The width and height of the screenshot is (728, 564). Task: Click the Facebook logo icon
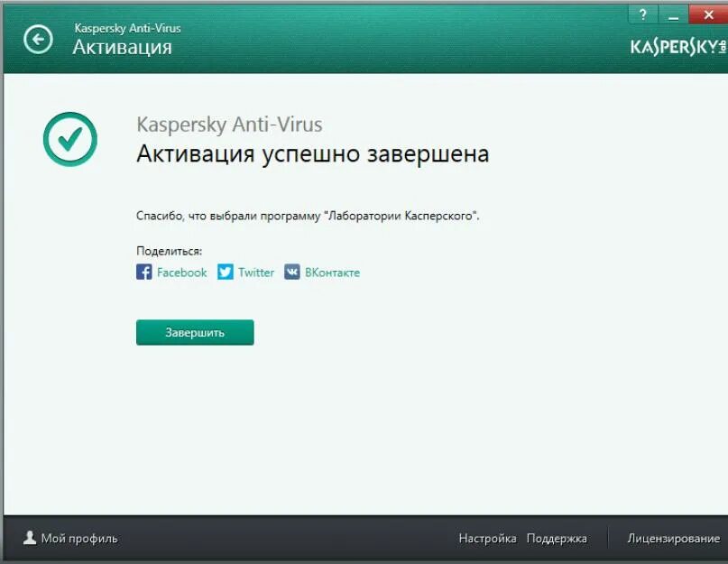(144, 272)
